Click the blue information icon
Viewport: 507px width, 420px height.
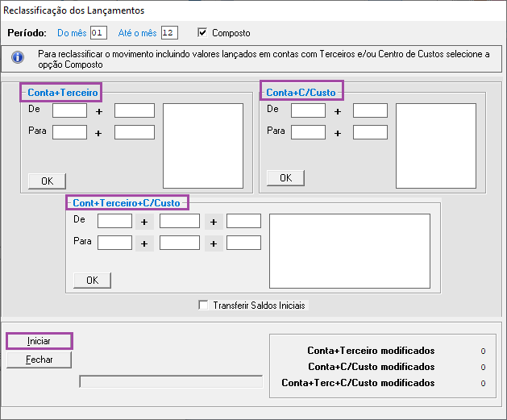(x=18, y=57)
